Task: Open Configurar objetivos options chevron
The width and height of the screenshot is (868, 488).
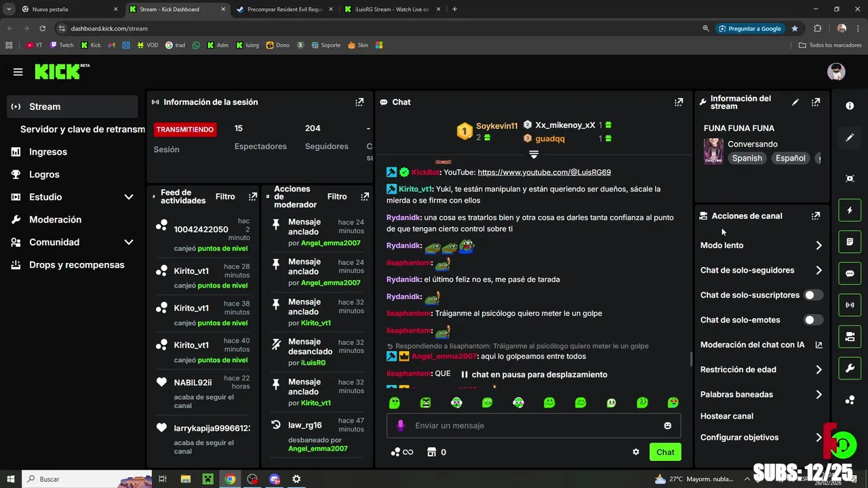Action: pyautogui.click(x=818, y=438)
